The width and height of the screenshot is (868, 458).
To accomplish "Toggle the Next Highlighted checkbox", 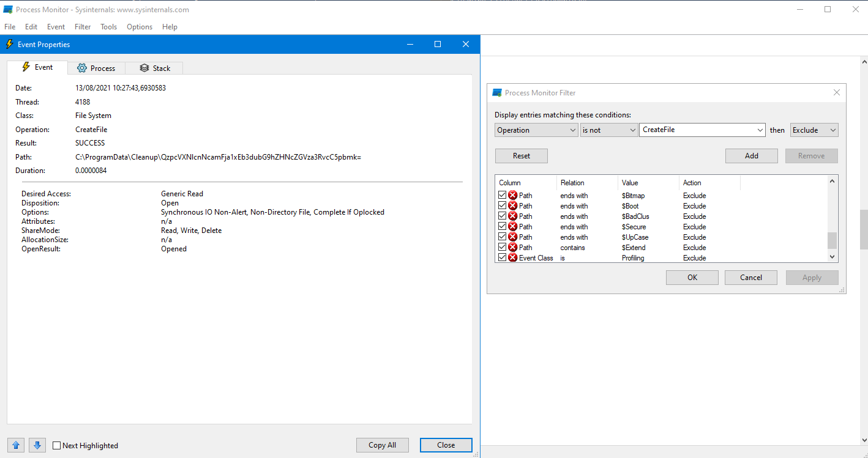I will pyautogui.click(x=57, y=446).
